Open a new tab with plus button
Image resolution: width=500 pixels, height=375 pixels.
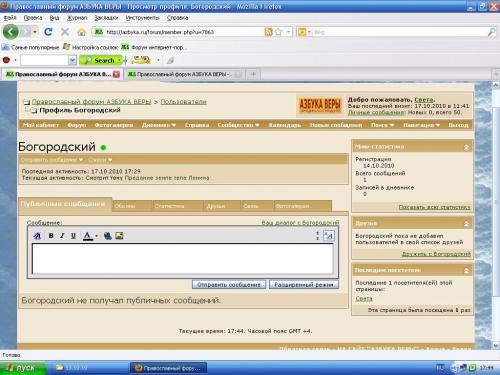253,74
